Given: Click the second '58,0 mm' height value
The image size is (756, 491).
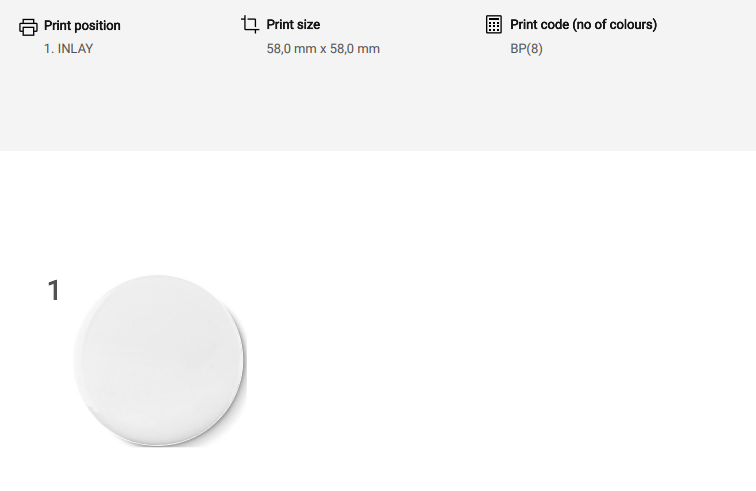Looking at the screenshot, I should (355, 48).
